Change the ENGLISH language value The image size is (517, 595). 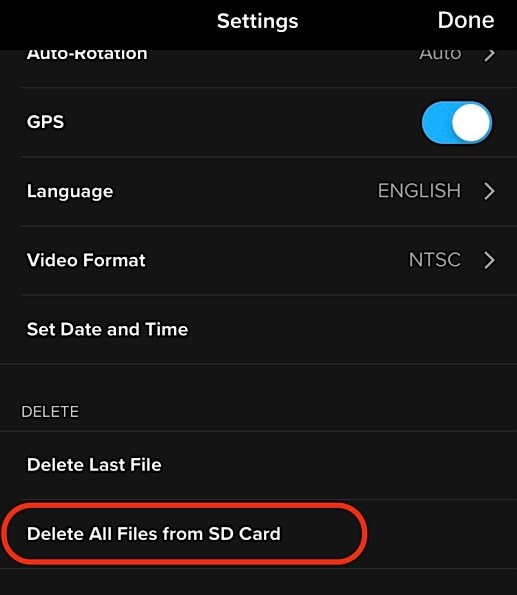coord(419,190)
